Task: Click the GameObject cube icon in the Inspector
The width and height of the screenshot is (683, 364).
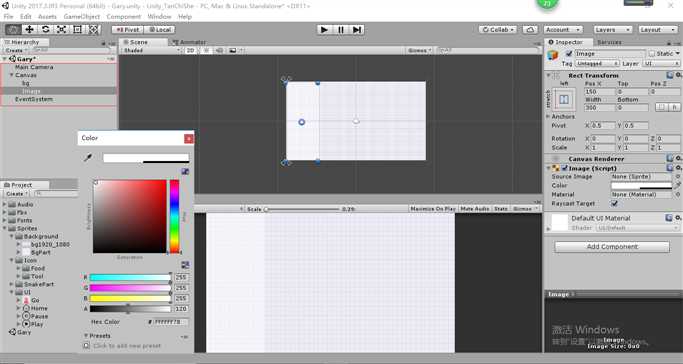Action: (x=553, y=56)
